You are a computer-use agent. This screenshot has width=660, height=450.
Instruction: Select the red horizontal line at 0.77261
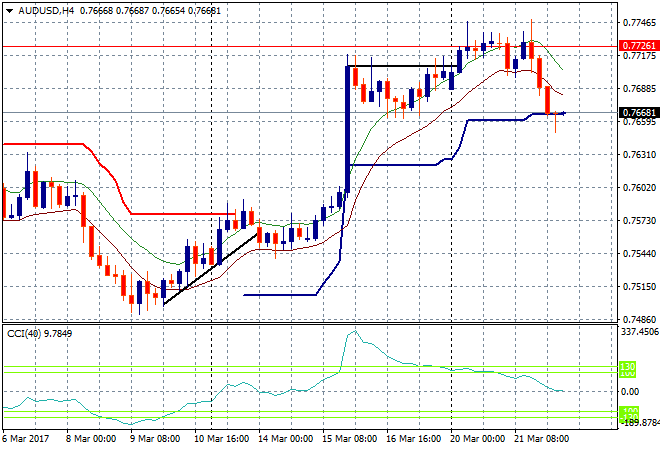(309, 46)
